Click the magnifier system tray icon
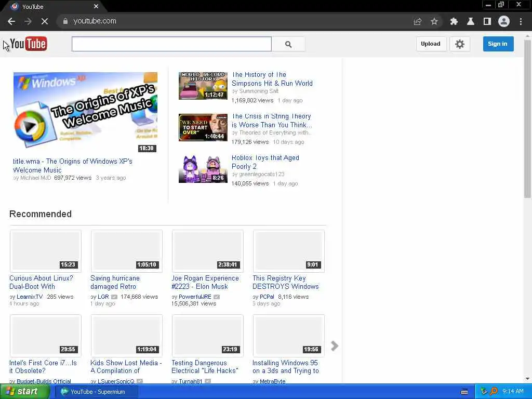The width and height of the screenshot is (532, 399). 494,392
